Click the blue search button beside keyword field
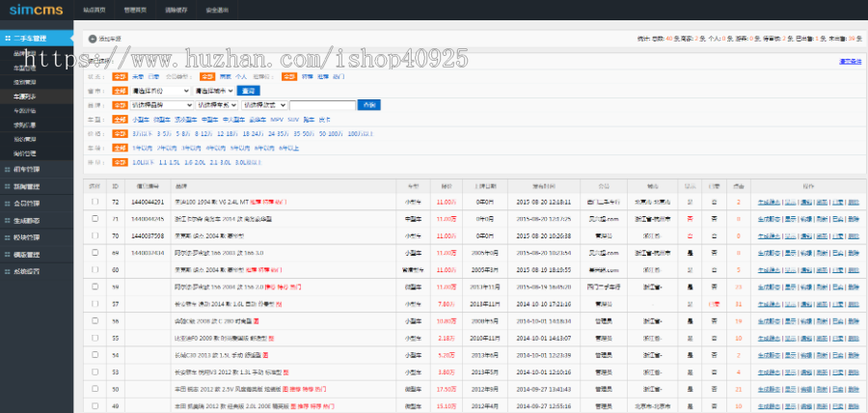868x413 pixels. pos(367,104)
